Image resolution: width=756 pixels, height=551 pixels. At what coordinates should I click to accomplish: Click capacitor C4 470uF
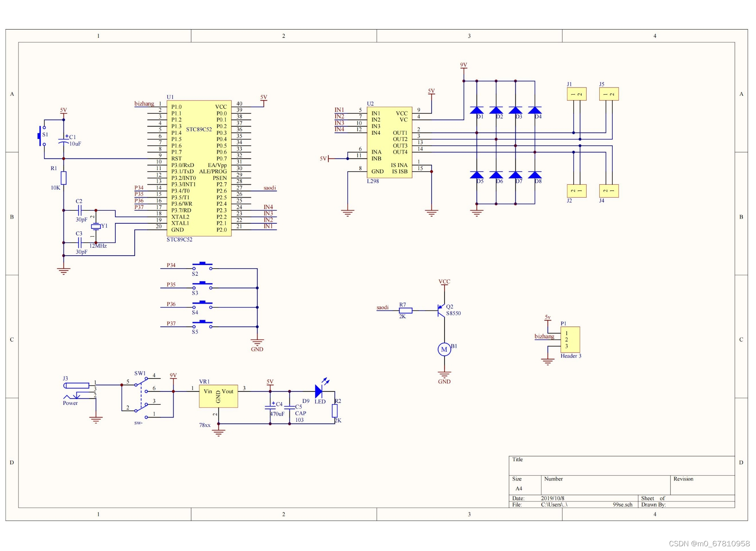pos(270,408)
